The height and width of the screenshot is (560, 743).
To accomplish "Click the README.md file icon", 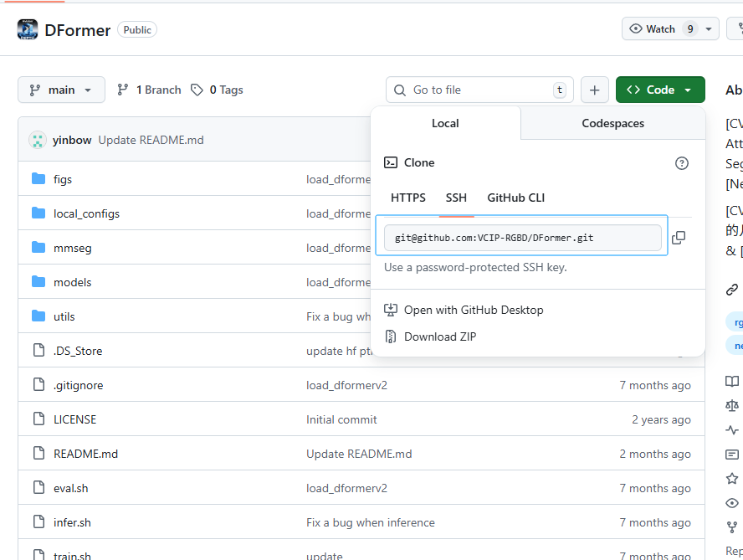I will 38,454.
